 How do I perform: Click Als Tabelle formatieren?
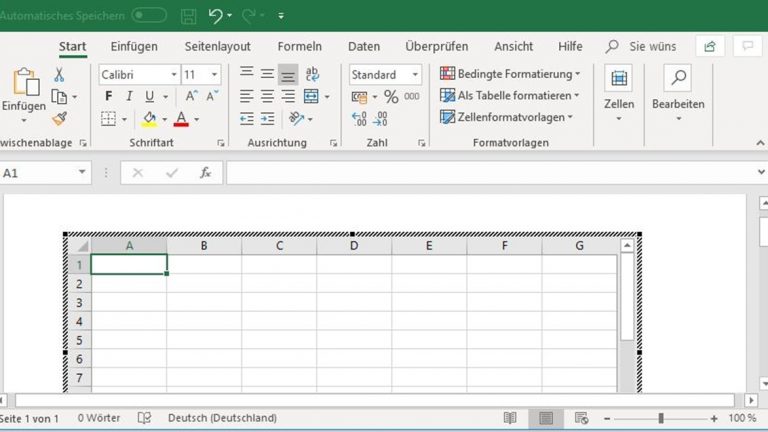click(x=510, y=96)
